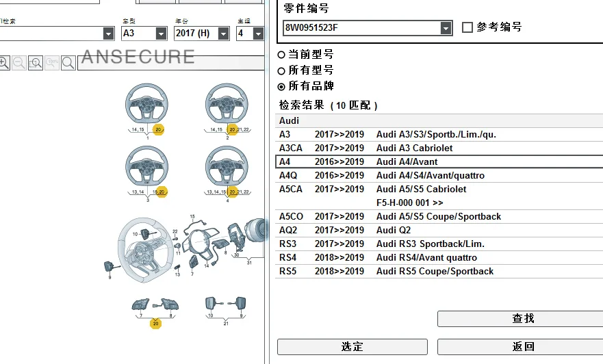This screenshot has width=603, height=364.
Task: Select the A4 Audi A4/Avant row
Action: coord(439,162)
